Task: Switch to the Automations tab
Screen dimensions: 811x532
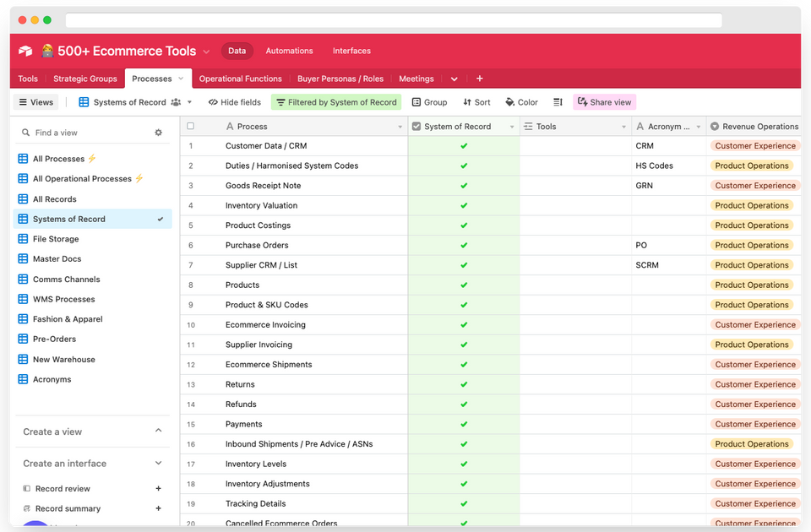Action: pos(290,51)
